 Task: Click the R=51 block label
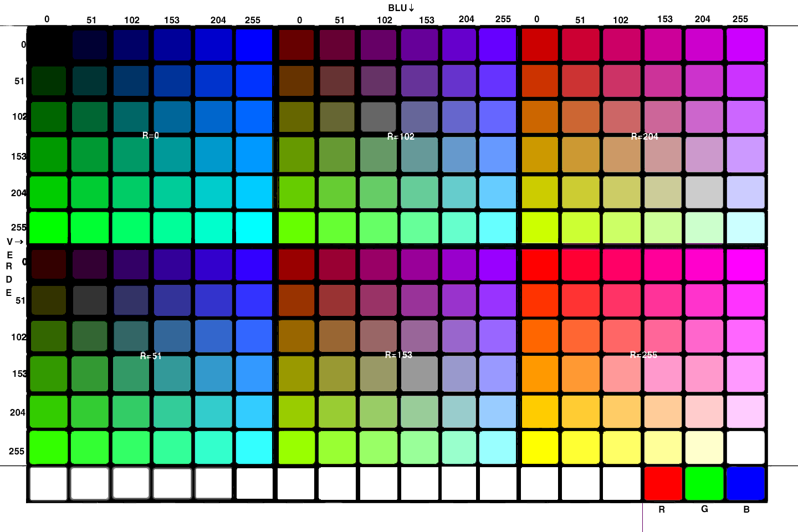pyautogui.click(x=151, y=356)
